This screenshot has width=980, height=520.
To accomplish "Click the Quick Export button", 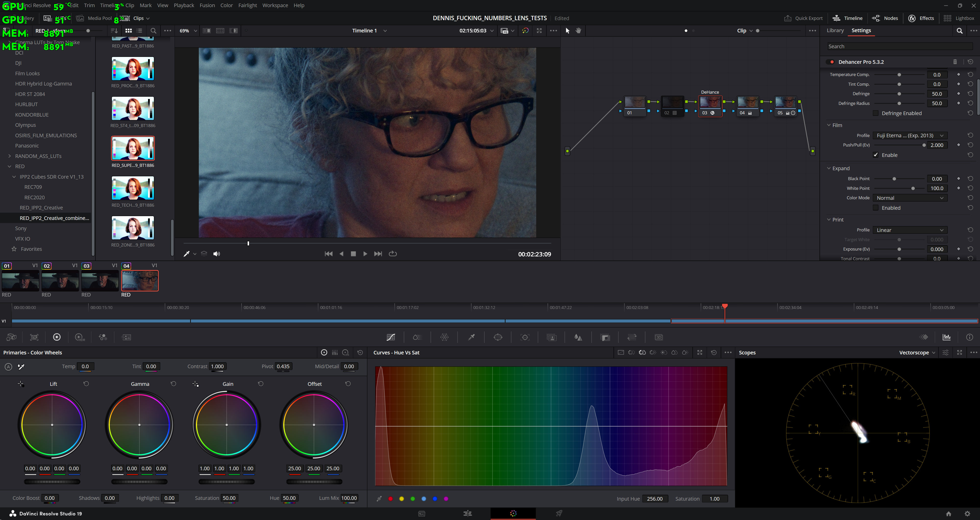I will point(803,18).
